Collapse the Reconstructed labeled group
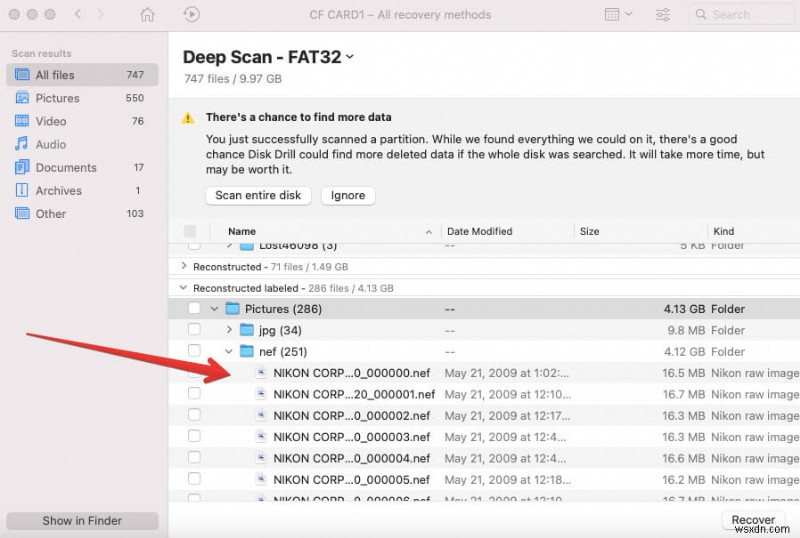800x538 pixels. pyautogui.click(x=183, y=288)
